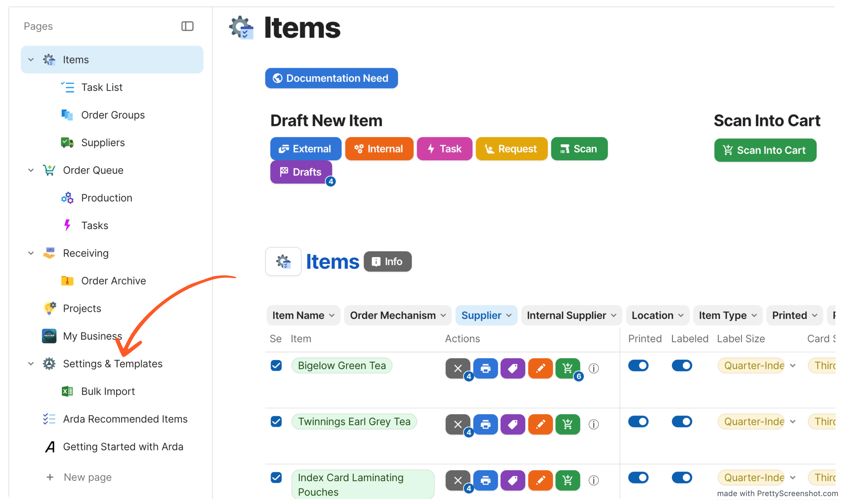Click the orange edit pencil icon for Index Card Laminating Pouches
This screenshot has height=504, width=844.
540,480
